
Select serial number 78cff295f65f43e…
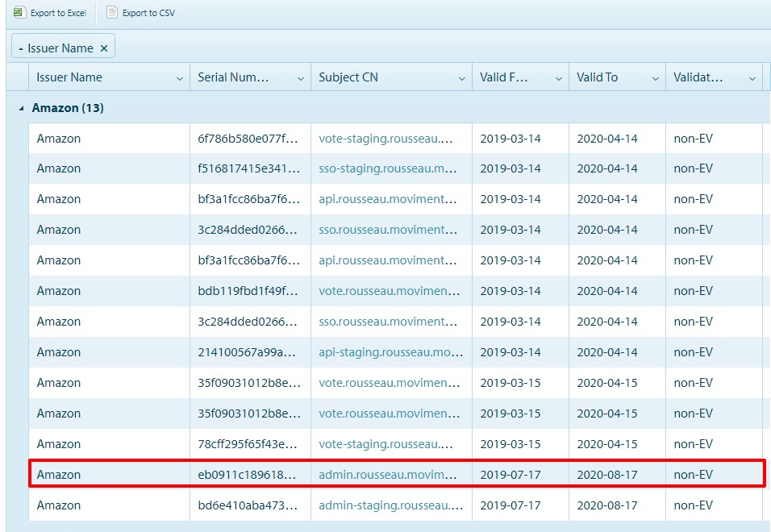pos(248,444)
